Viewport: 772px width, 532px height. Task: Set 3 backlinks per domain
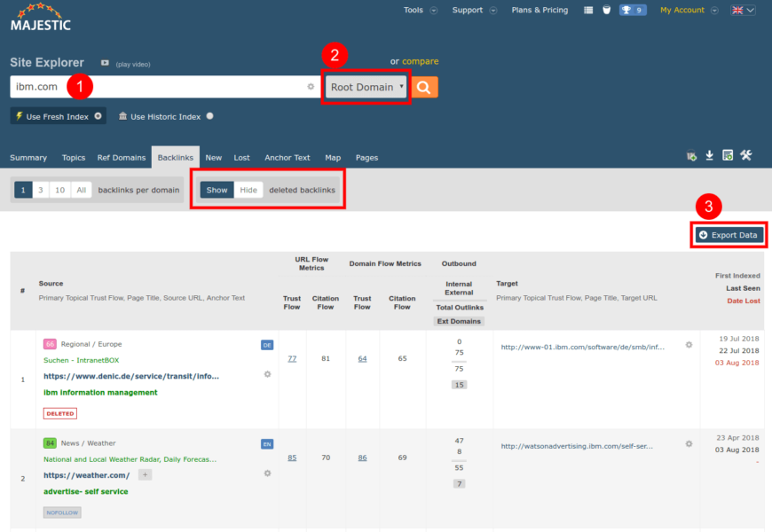[41, 190]
